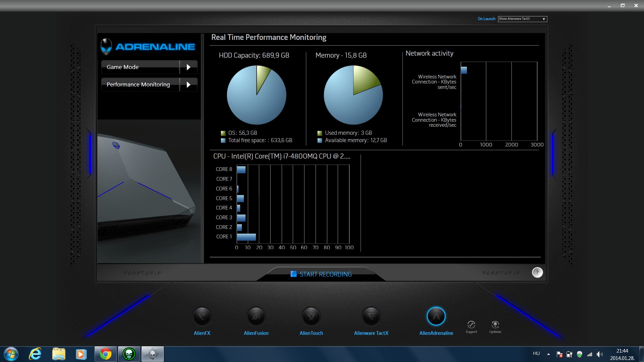Launch Internet Explorer from the taskbar
This screenshot has height=362, width=644.
(x=35, y=354)
